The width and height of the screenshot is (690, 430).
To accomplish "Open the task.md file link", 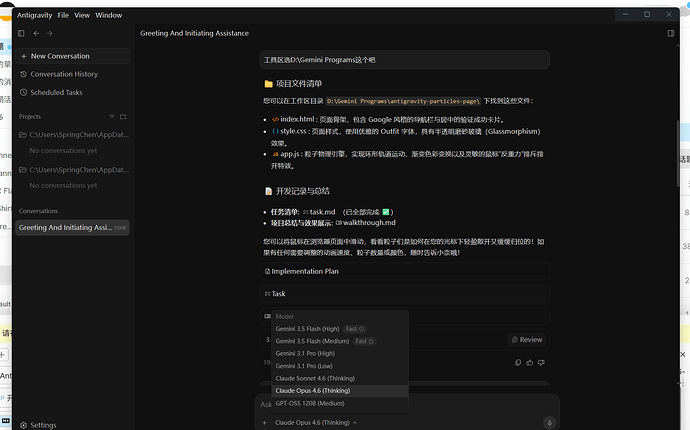I will (x=319, y=212).
